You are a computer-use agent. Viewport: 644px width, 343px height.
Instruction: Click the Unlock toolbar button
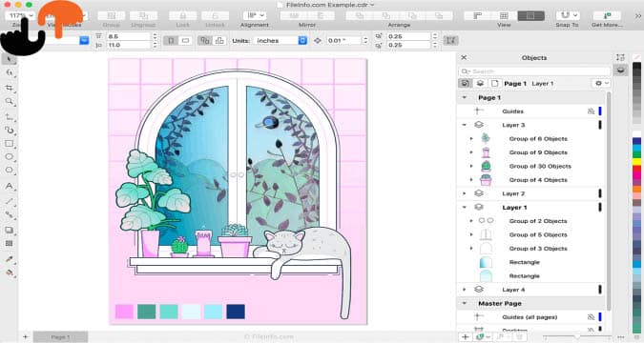(215, 16)
